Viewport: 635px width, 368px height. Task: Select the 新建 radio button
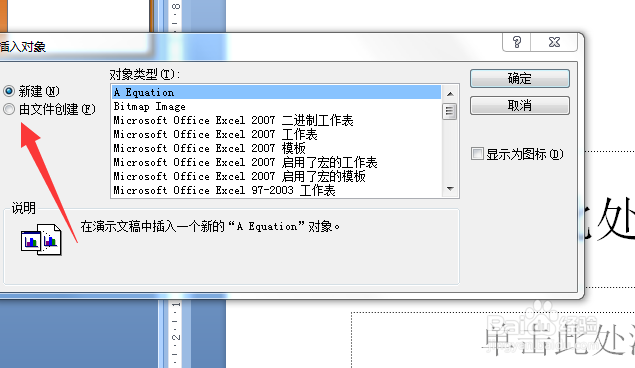click(9, 91)
